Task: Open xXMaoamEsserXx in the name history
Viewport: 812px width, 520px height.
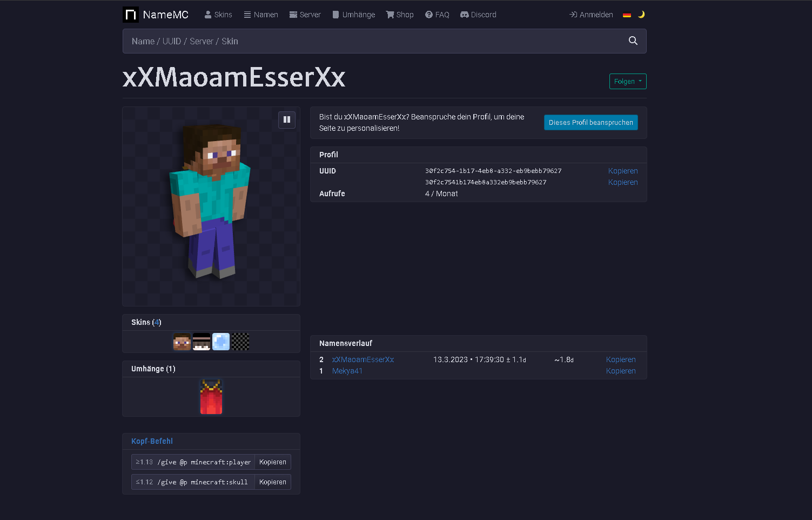Action: coord(363,359)
